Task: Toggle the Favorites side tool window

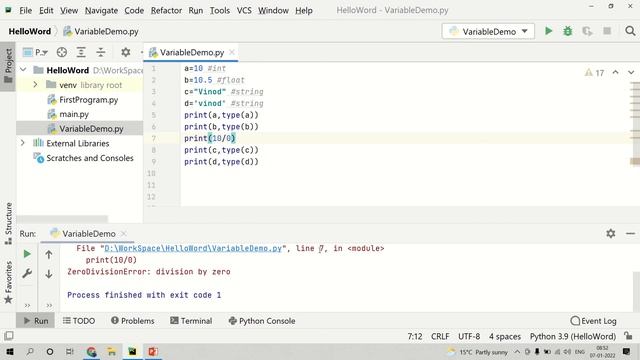Action: tap(8, 282)
